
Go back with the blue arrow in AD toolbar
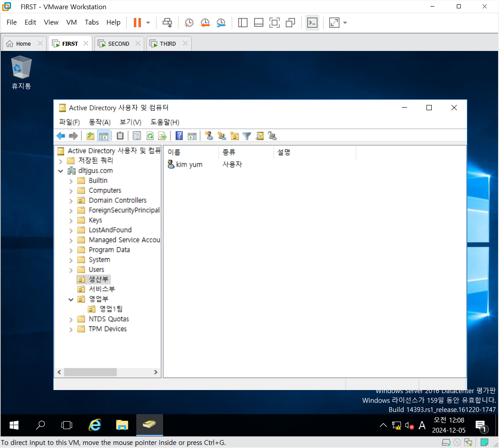click(61, 136)
